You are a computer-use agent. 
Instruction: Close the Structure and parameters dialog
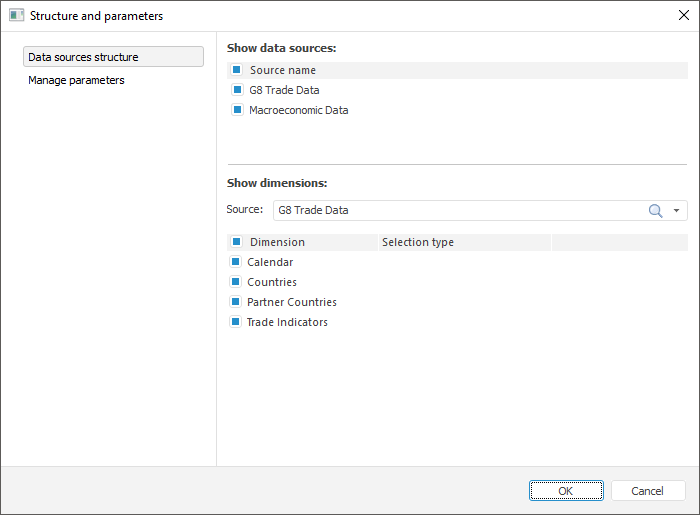pos(683,16)
